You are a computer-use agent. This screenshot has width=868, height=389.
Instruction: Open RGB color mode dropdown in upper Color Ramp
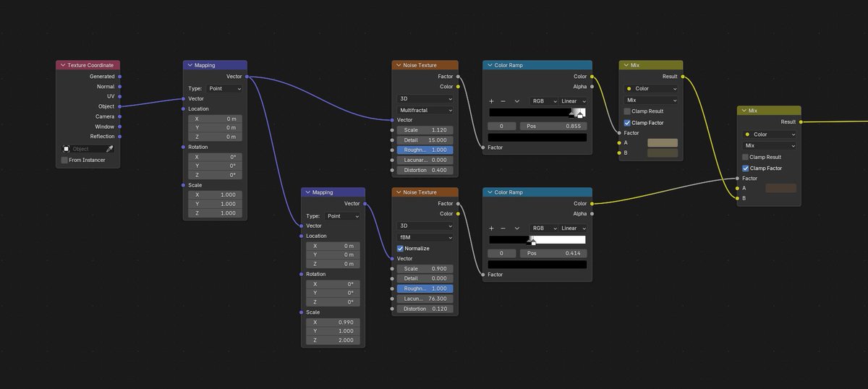click(x=544, y=101)
